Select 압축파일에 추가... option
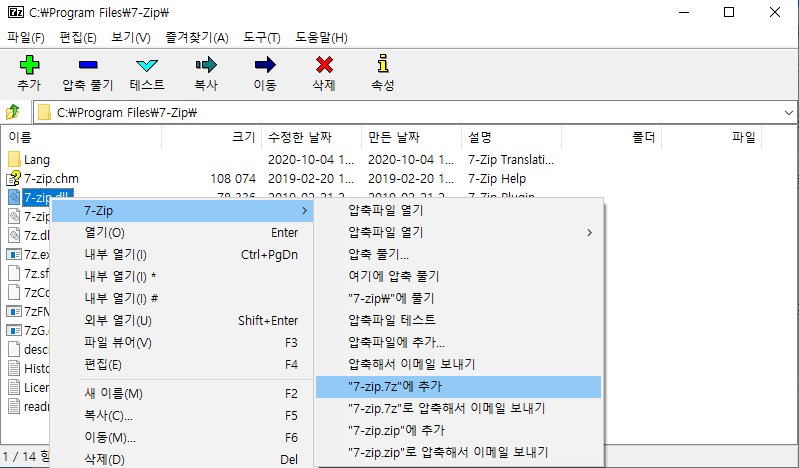 (459, 342)
